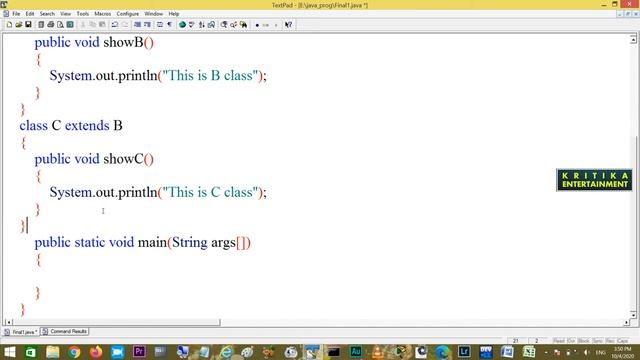Open Microsoft Excel from the taskbar
Image resolution: width=640 pixels, height=360 pixels.
point(529,351)
